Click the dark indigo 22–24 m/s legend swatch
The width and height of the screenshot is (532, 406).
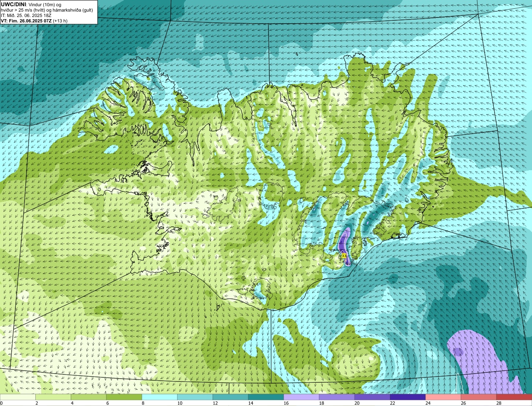408,397
